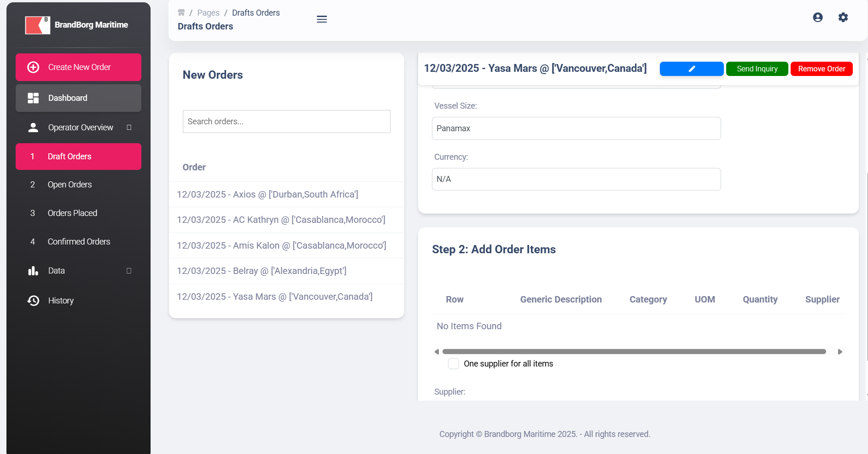Image resolution: width=868 pixels, height=454 pixels.
Task: Click the BrandBorg Maritime logo icon
Action: (x=37, y=25)
